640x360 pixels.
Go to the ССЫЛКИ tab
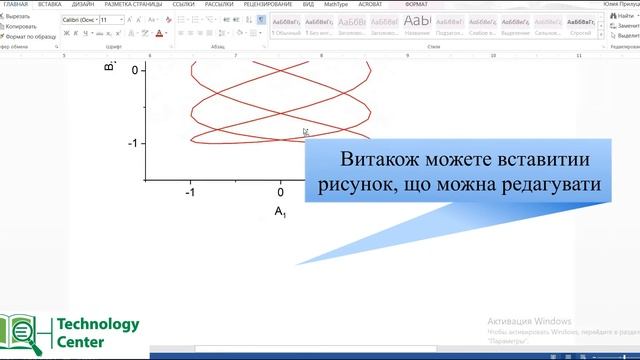183,4
